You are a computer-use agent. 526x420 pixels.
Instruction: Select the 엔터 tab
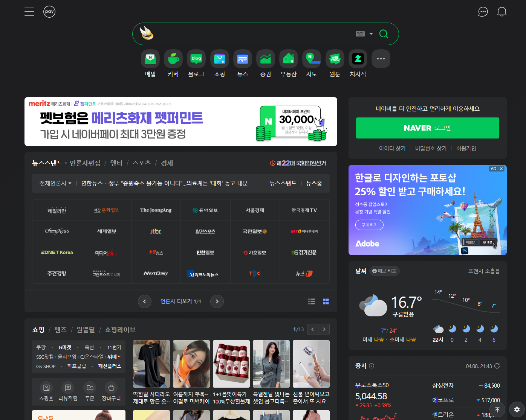(x=116, y=163)
